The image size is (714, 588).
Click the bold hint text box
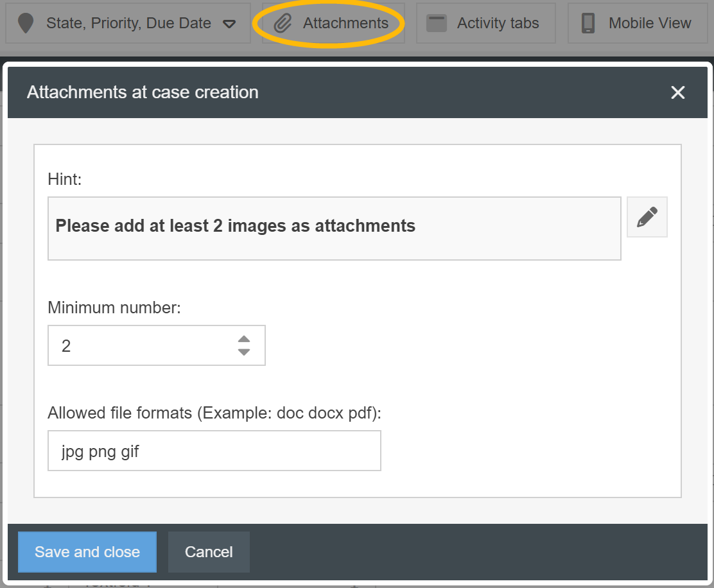click(x=334, y=228)
